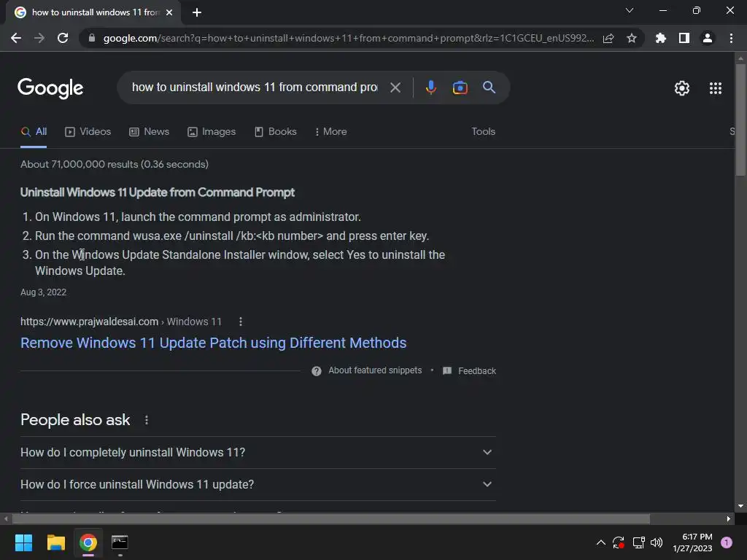Screen dimensions: 747x560
Task: Click the About 71,000,000 results text
Action: point(115,164)
